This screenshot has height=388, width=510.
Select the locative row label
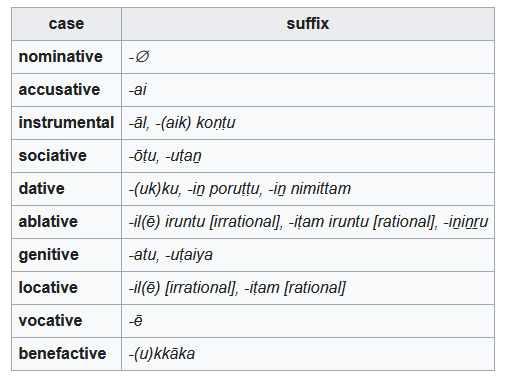pyautogui.click(x=48, y=288)
